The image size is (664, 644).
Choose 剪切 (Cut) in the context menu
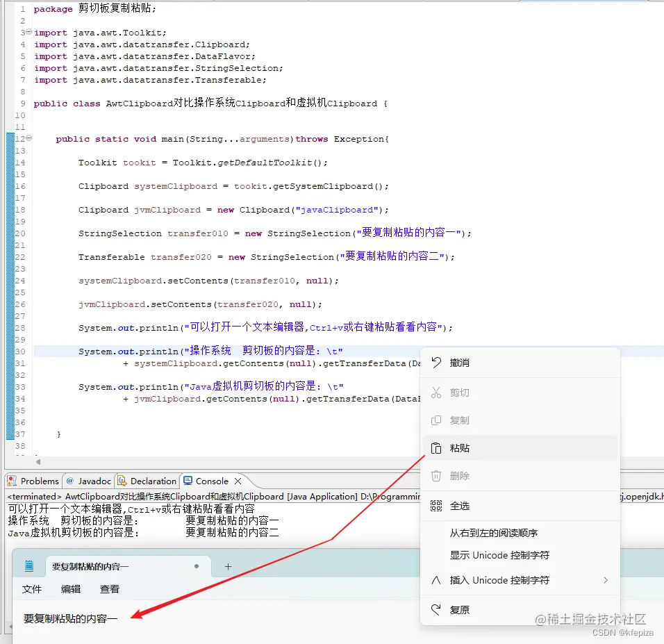(520, 393)
